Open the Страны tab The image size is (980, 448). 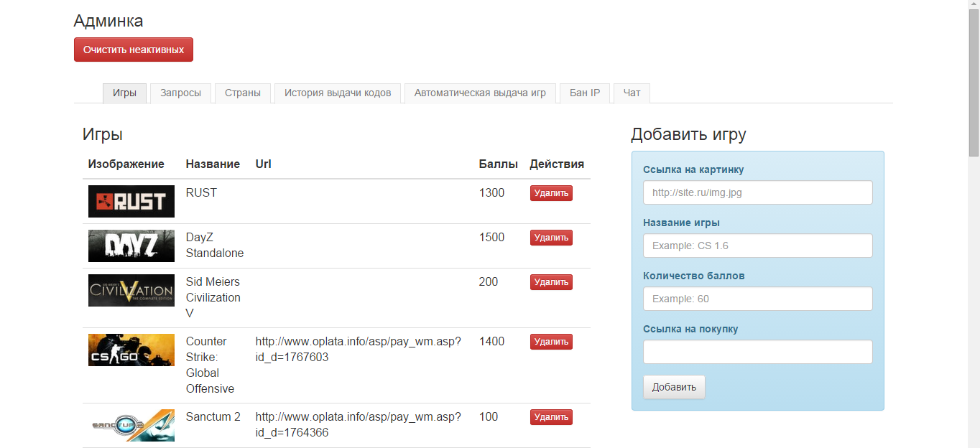[242, 93]
